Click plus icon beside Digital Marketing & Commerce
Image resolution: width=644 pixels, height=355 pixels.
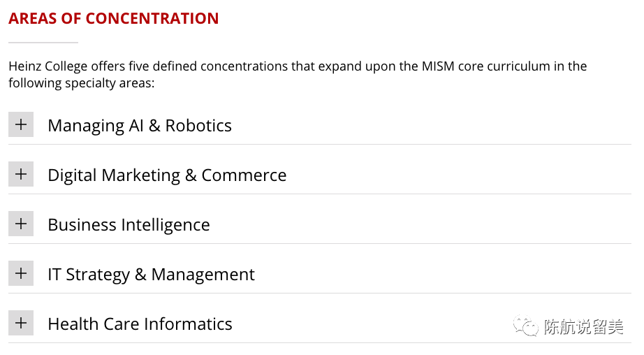21,174
